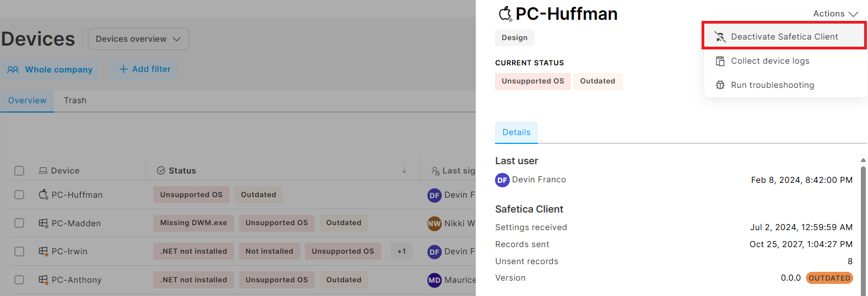Click the DF avatar in PC-Huffman row
Viewport: 868px width, 296px height.
tap(435, 195)
